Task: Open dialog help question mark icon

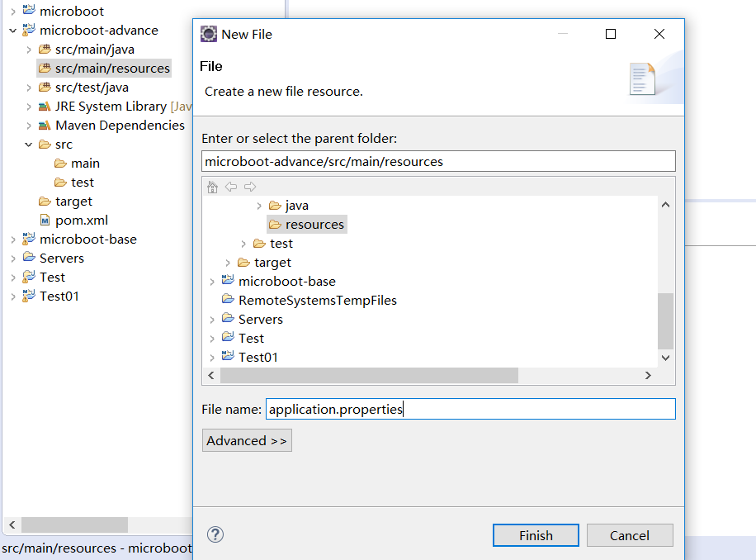Action: (215, 534)
